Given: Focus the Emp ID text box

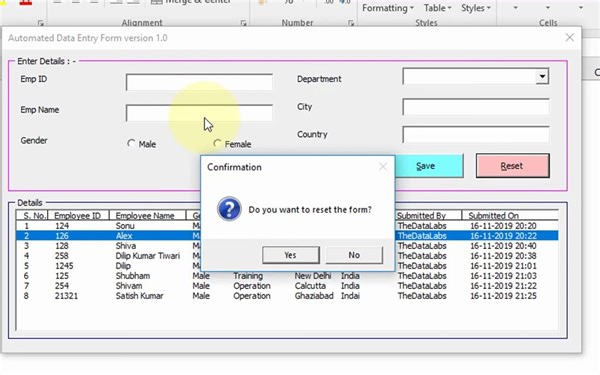Looking at the screenshot, I should pyautogui.click(x=199, y=82).
